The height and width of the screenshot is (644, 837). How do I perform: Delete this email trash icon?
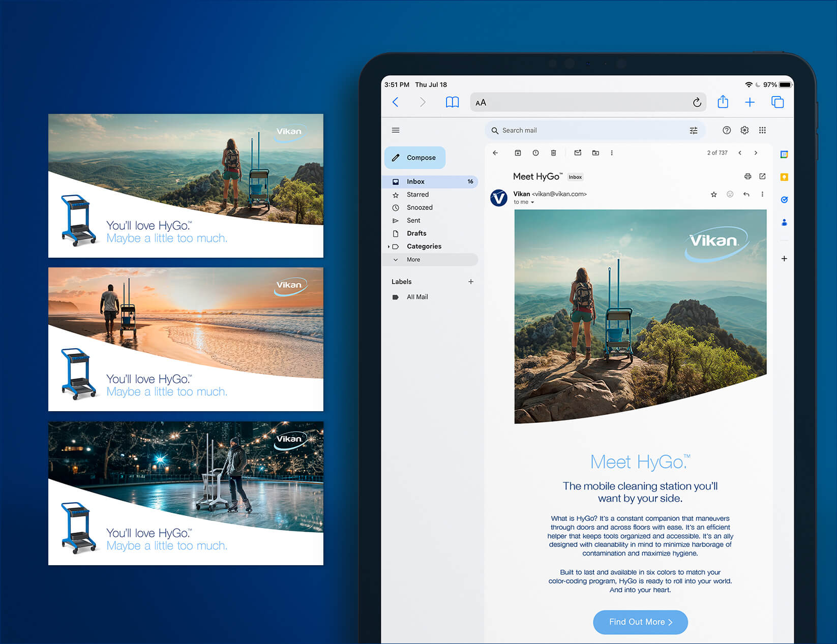tap(553, 153)
